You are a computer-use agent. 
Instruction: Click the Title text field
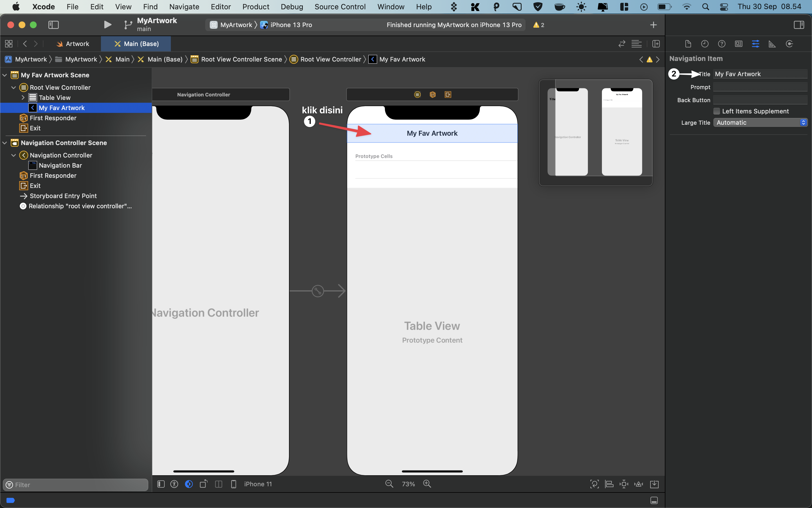coord(760,74)
